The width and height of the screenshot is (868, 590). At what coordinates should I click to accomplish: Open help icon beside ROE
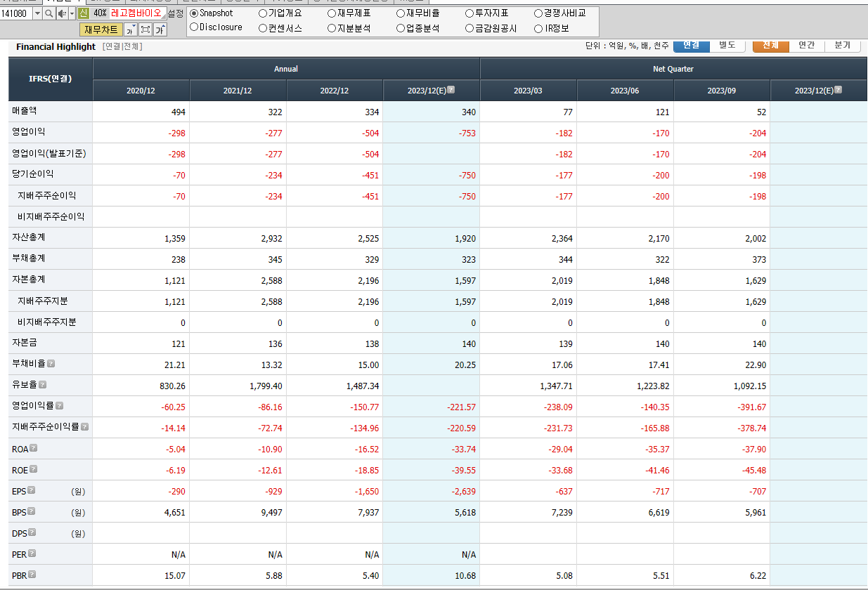(x=33, y=469)
